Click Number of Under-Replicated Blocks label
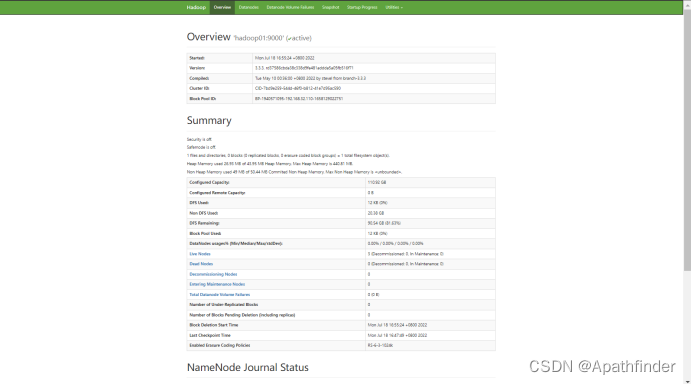Viewport: 691px width, 384px height. click(224, 305)
